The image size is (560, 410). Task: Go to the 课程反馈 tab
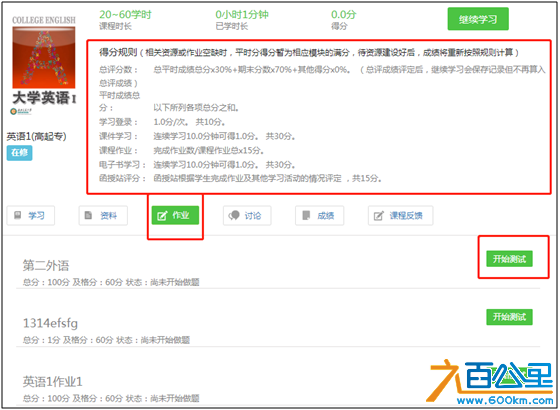click(401, 215)
